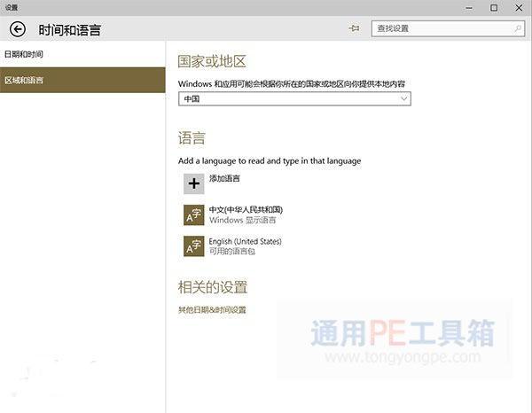Click the 语言 section heading
The width and height of the screenshot is (532, 413).
tap(192, 138)
